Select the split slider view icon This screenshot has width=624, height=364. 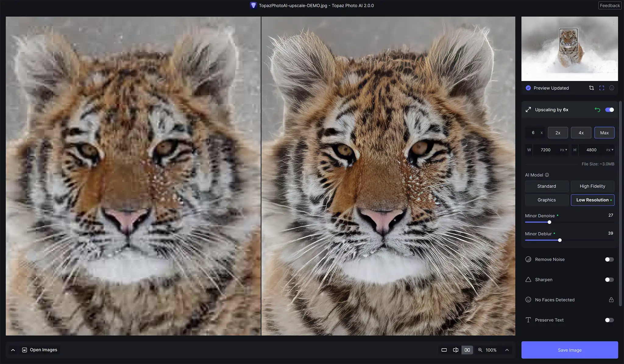pos(456,350)
